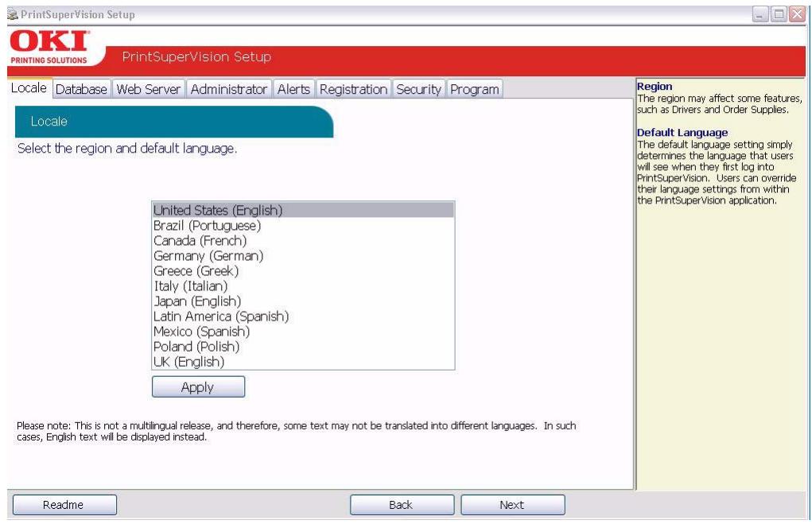Click the PrintSuperVision Setup title bar icon
The height and width of the screenshot is (524, 812).
point(13,14)
